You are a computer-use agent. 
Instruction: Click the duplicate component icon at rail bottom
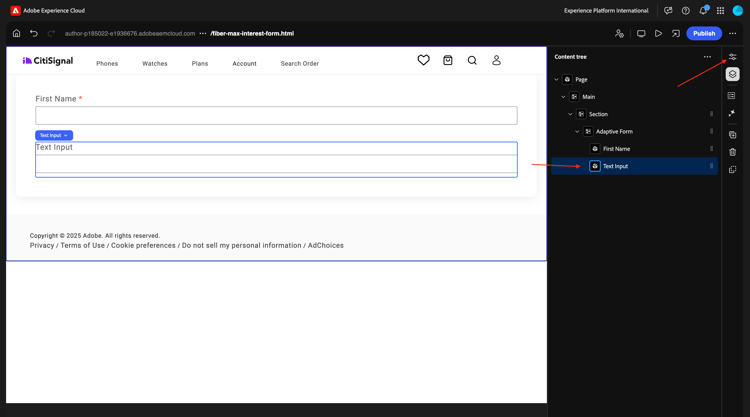732,170
